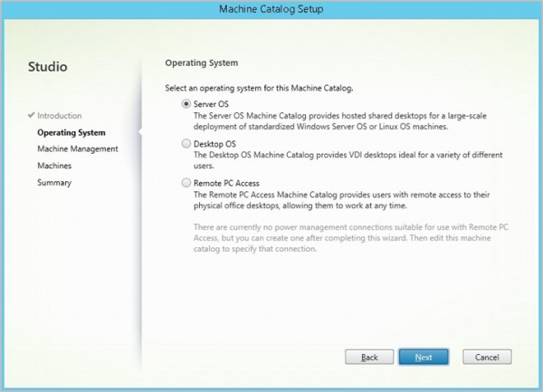Go to the Introduction step in sidebar
Image resolution: width=543 pixels, height=392 pixels.
pos(60,116)
